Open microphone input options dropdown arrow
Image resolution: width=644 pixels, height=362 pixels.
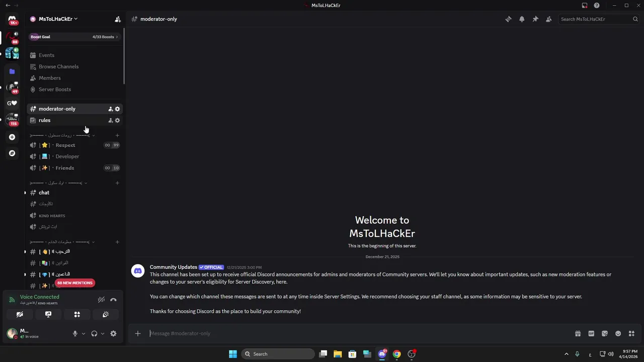coord(84,333)
